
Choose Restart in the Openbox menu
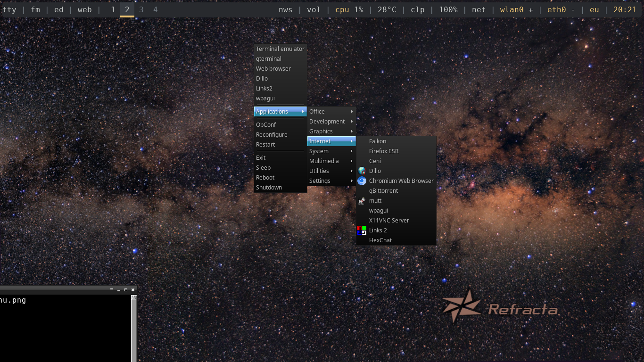pos(281,144)
